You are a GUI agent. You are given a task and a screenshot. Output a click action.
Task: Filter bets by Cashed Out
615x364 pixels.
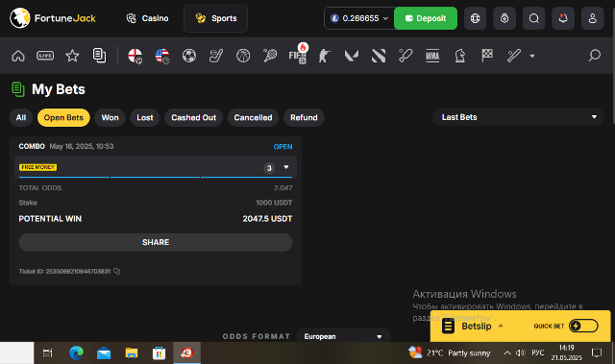[x=194, y=117]
